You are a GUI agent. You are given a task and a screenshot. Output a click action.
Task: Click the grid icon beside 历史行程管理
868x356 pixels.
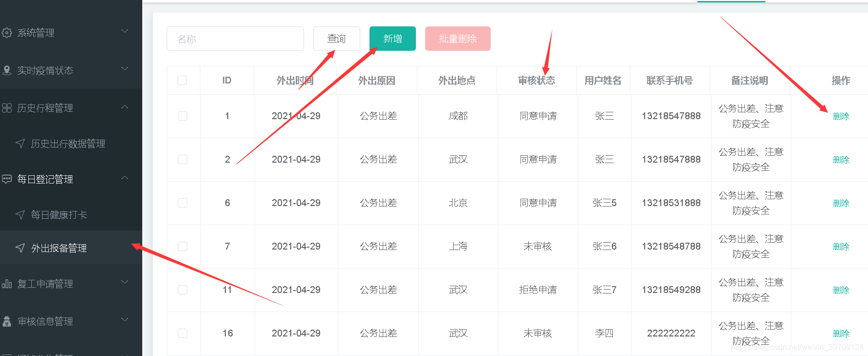pos(7,108)
